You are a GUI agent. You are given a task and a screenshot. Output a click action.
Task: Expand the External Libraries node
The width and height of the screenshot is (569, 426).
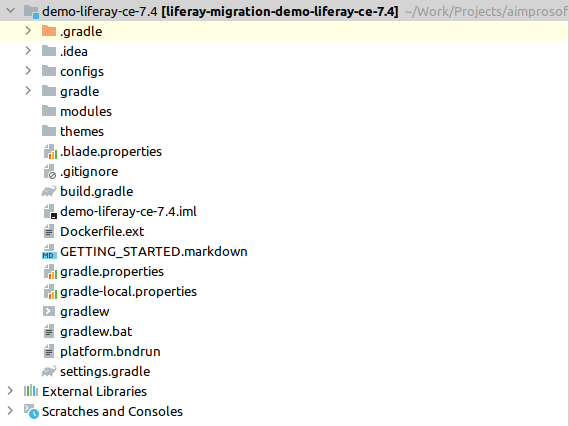coord(11,391)
